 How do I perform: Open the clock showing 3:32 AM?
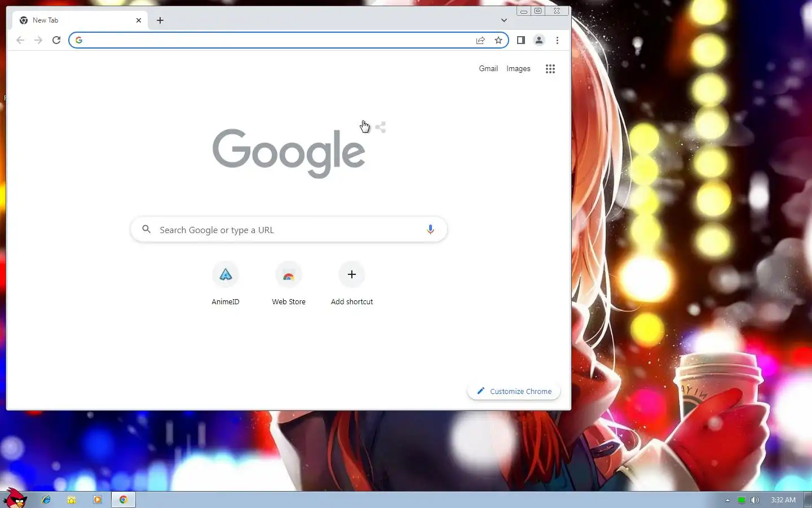click(x=783, y=500)
